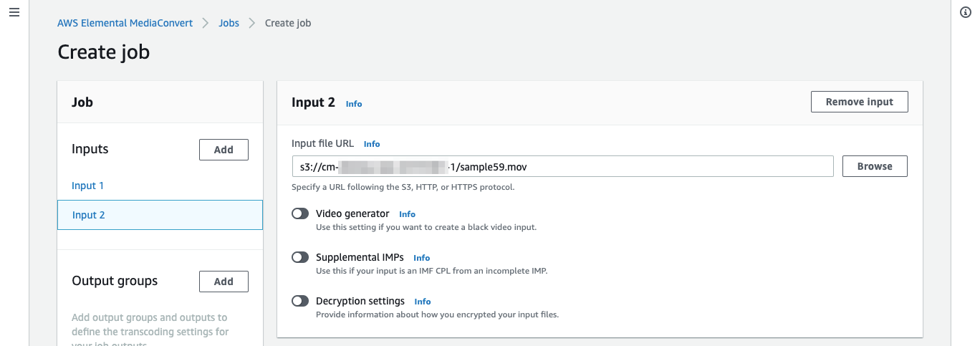Click the encrypted input files description text
The image size is (980, 346).
437,314
